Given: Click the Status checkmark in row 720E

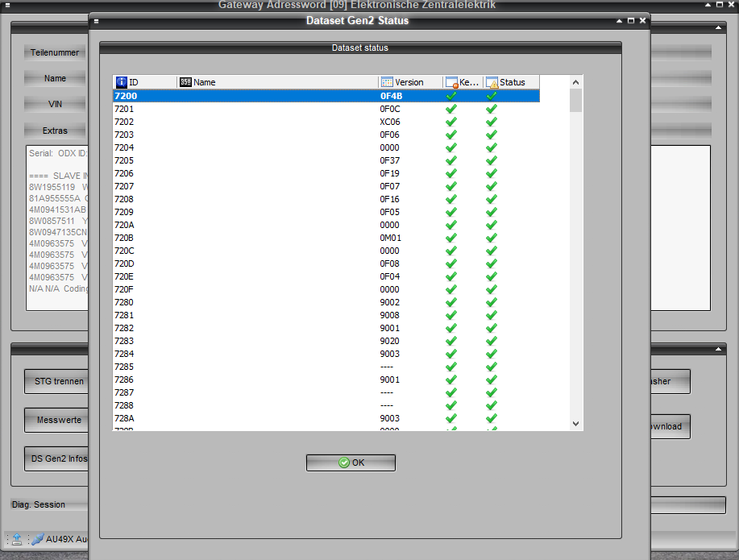Looking at the screenshot, I should click(492, 276).
